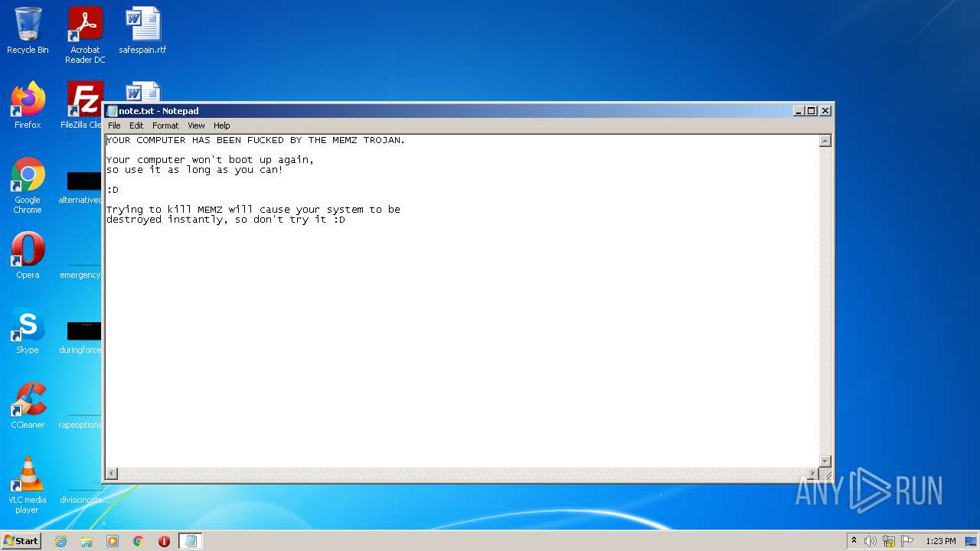Launch Opera from the taskbar
The height and width of the screenshot is (551, 980).
164,541
